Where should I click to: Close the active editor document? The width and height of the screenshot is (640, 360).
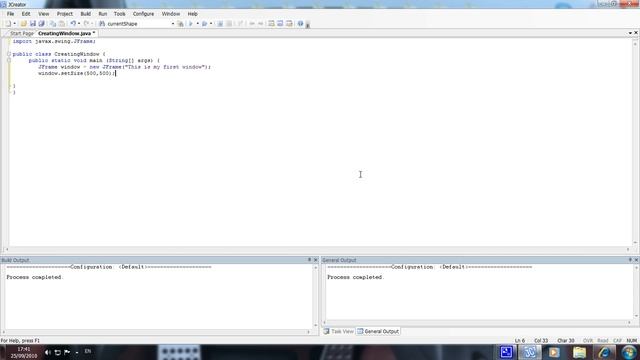tap(636, 33)
